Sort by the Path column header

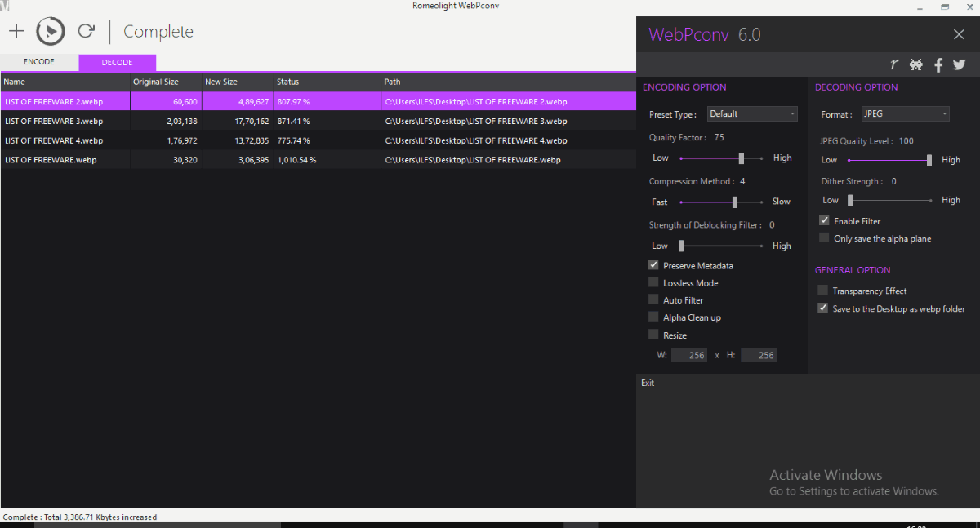pyautogui.click(x=509, y=82)
